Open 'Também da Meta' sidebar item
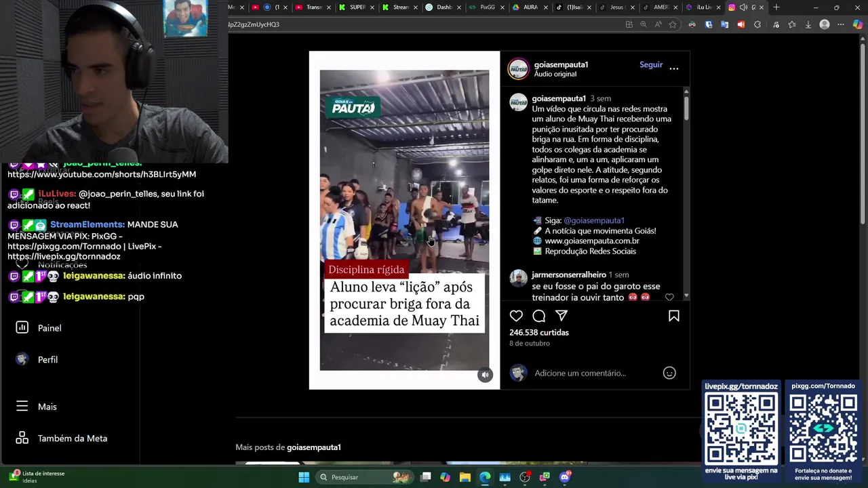868x488 pixels. pyautogui.click(x=62, y=439)
